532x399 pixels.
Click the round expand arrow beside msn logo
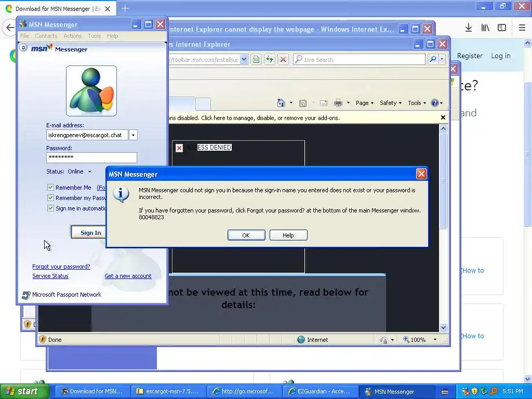click(x=23, y=48)
